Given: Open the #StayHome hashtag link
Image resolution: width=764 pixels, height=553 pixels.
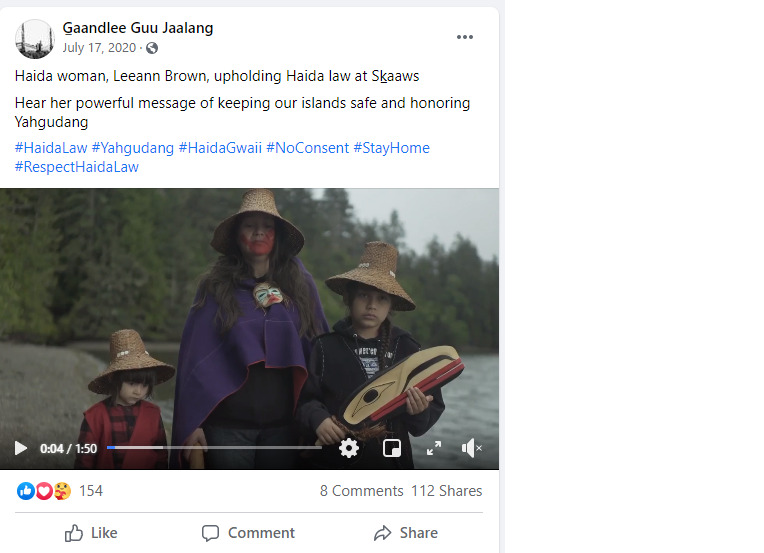Looking at the screenshot, I should click(391, 148).
